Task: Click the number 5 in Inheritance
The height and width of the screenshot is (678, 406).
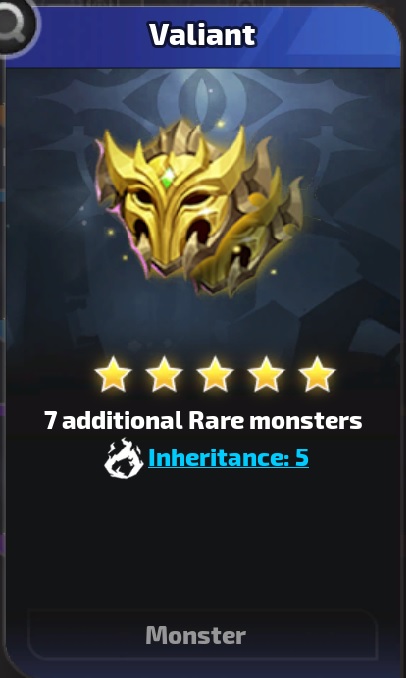Action: [x=302, y=458]
